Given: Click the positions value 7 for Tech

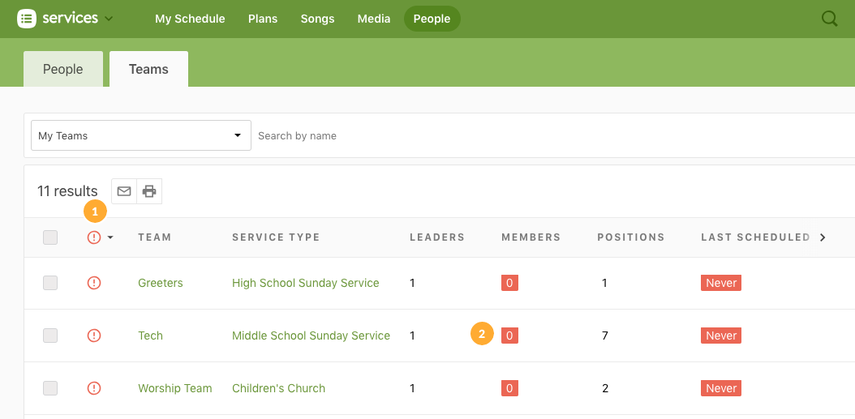Looking at the screenshot, I should tap(605, 336).
